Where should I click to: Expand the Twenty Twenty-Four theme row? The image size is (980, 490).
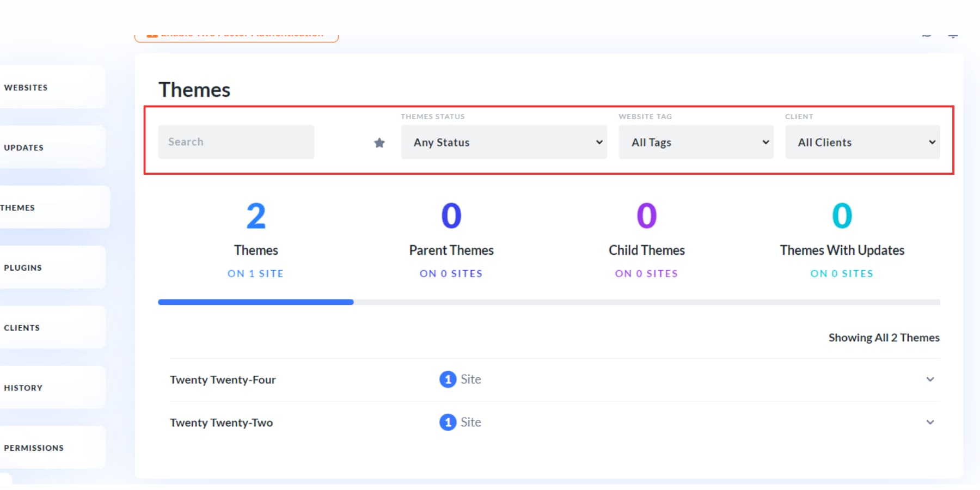[930, 379]
